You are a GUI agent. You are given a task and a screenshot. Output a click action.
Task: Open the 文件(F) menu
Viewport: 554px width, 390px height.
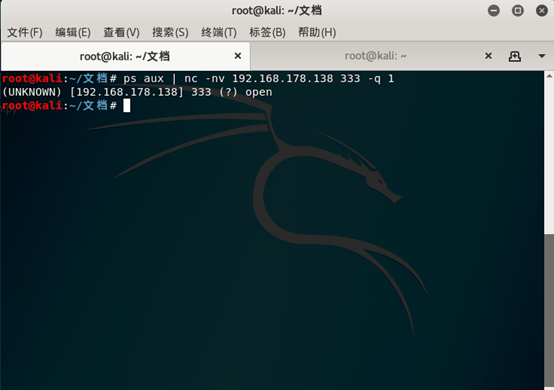tap(25, 32)
